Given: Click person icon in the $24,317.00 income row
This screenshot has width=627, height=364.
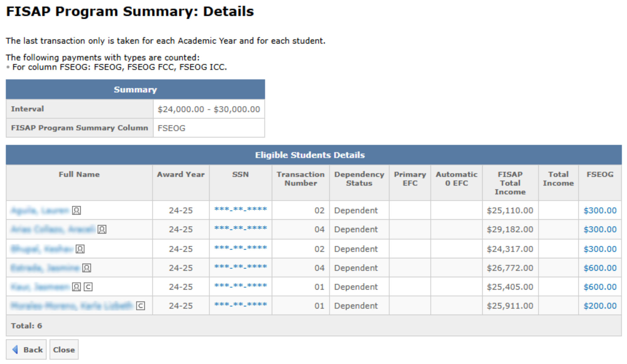Looking at the screenshot, I should tap(80, 249).
